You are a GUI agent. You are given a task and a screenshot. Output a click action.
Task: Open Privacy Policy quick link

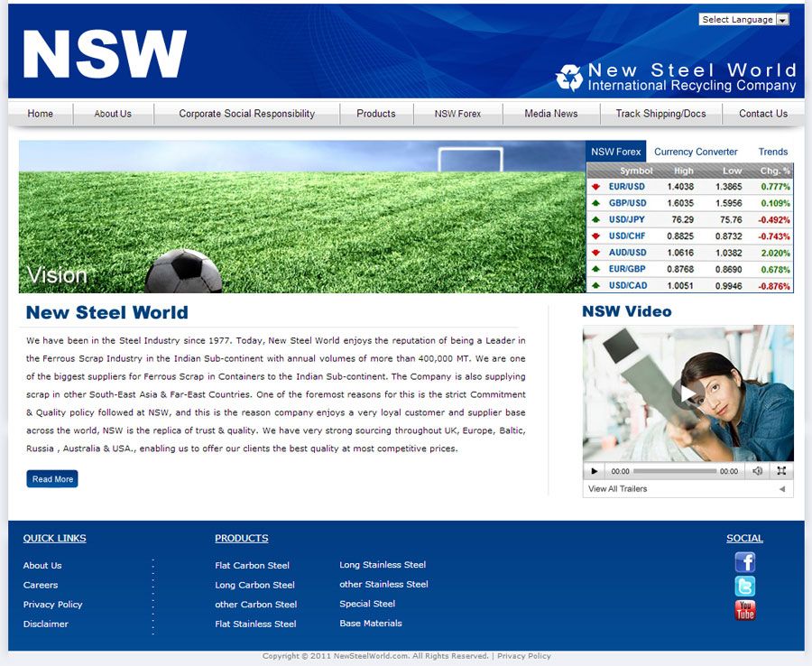[x=53, y=605]
